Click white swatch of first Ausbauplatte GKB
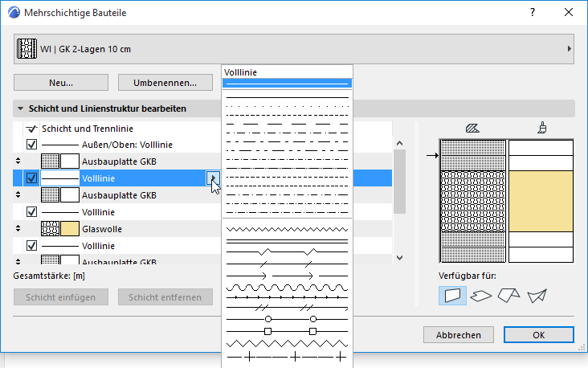Image resolution: width=588 pixels, height=368 pixels. click(x=70, y=162)
